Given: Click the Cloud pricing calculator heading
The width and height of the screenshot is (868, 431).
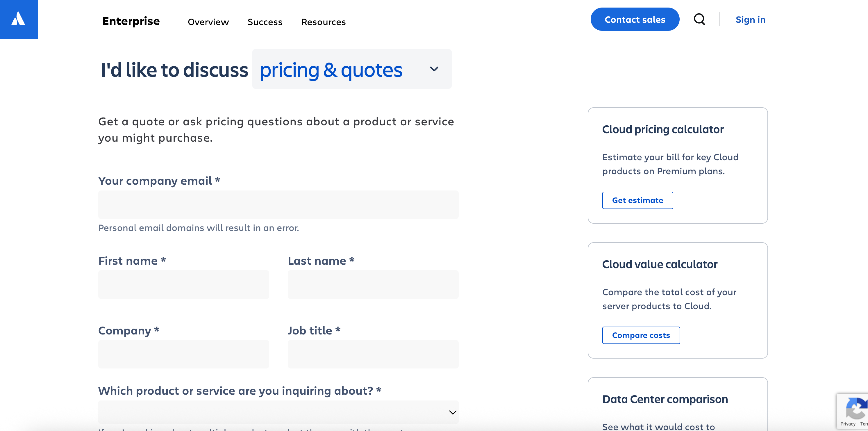Looking at the screenshot, I should [663, 129].
